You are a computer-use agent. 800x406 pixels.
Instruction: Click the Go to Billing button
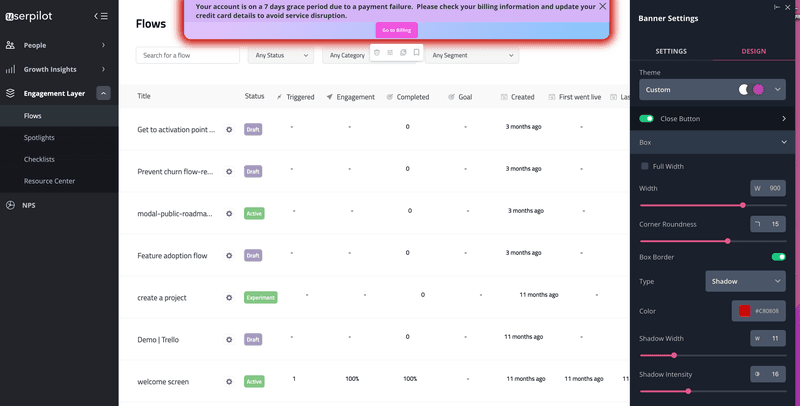(x=396, y=30)
